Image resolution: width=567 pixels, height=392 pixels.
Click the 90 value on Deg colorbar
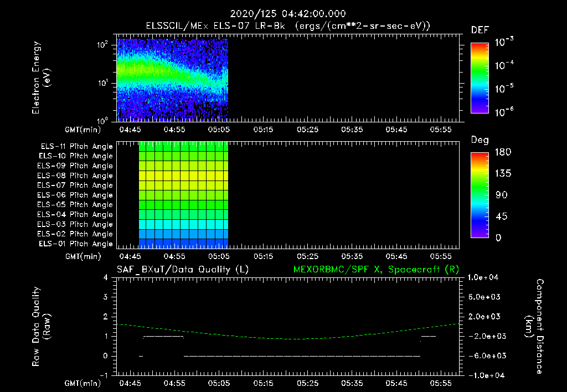pyautogui.click(x=501, y=195)
